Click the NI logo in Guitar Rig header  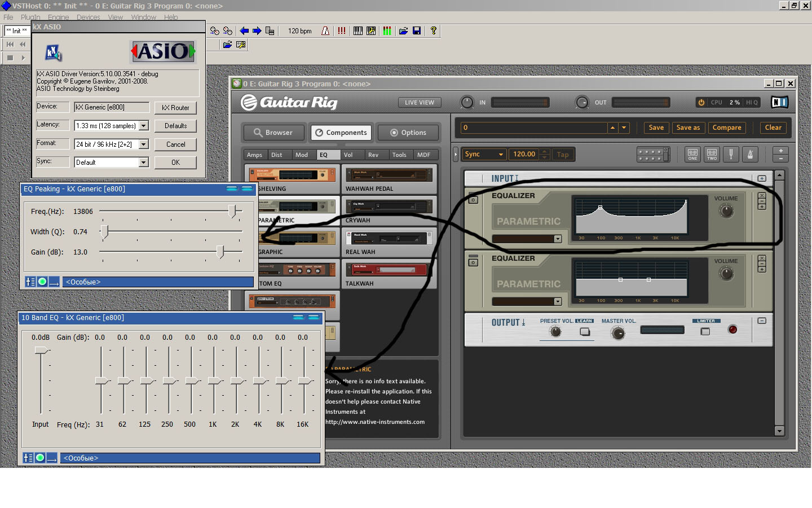click(779, 102)
